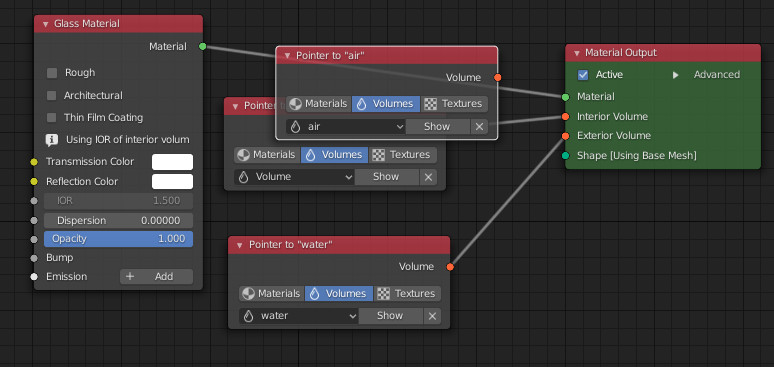This screenshot has width=774, height=367.
Task: Clear the Volume pointer with X icon
Action: (428, 177)
